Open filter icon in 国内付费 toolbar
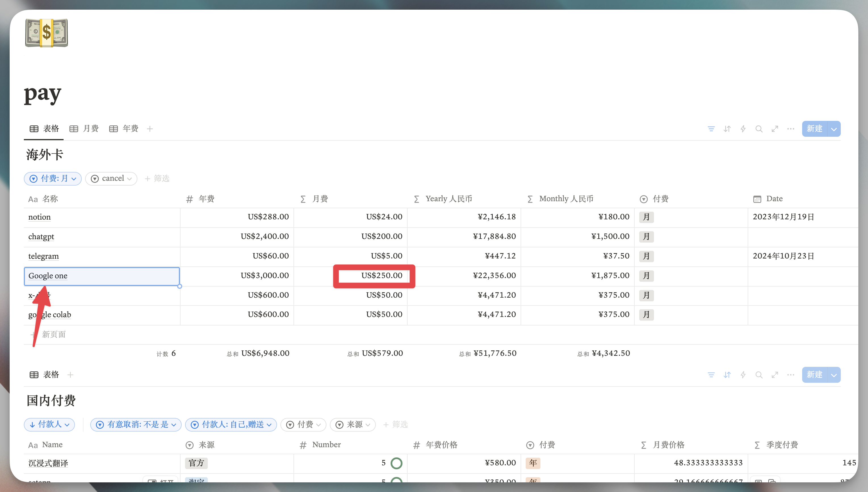Image resolution: width=868 pixels, height=492 pixels. tap(711, 375)
